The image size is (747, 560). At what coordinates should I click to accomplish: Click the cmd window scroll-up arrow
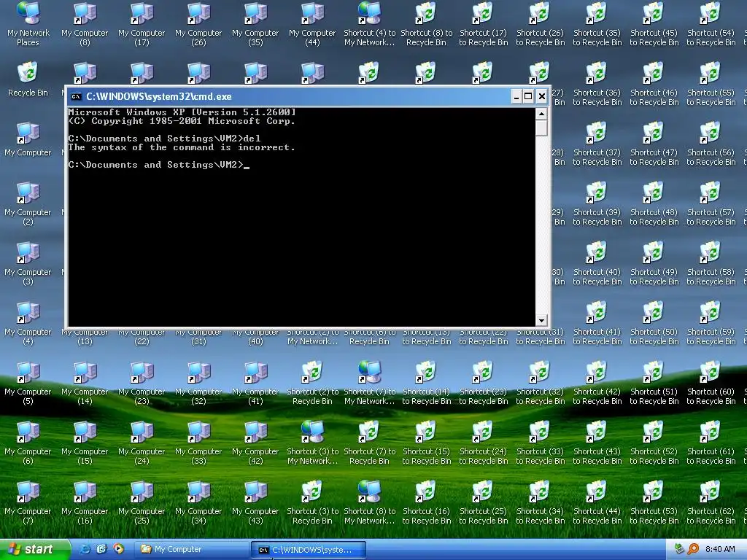[x=541, y=114]
